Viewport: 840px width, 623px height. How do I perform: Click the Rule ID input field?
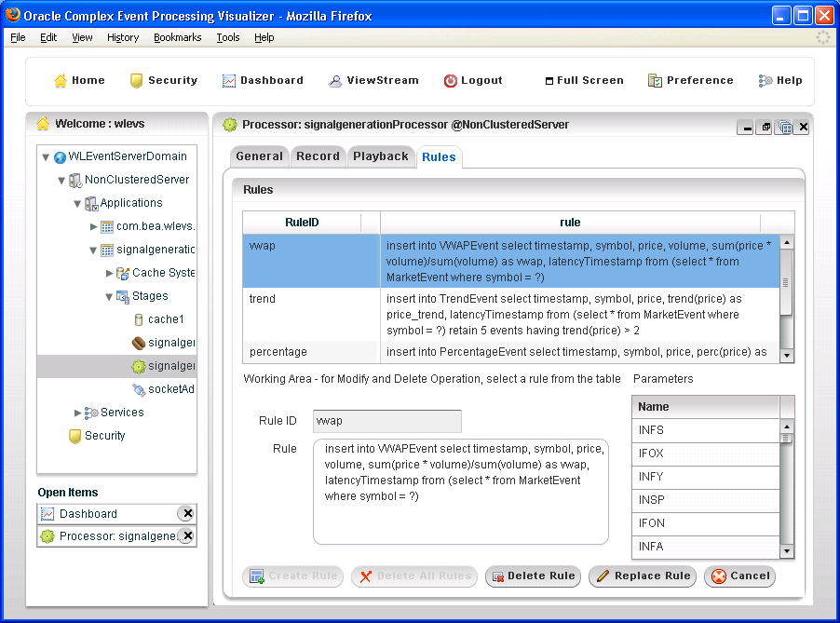[x=386, y=421]
